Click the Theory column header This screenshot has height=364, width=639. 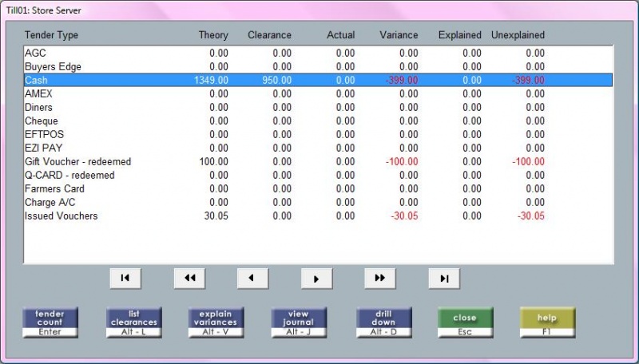[213, 35]
